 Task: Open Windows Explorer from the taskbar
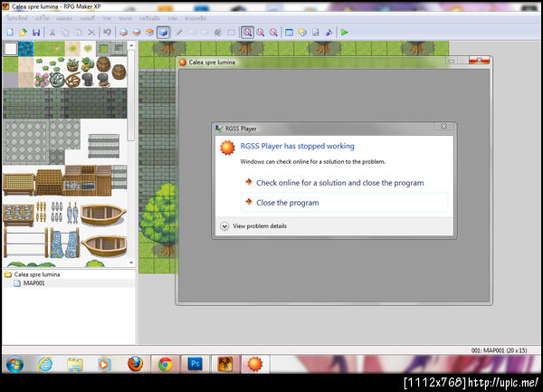point(75,364)
